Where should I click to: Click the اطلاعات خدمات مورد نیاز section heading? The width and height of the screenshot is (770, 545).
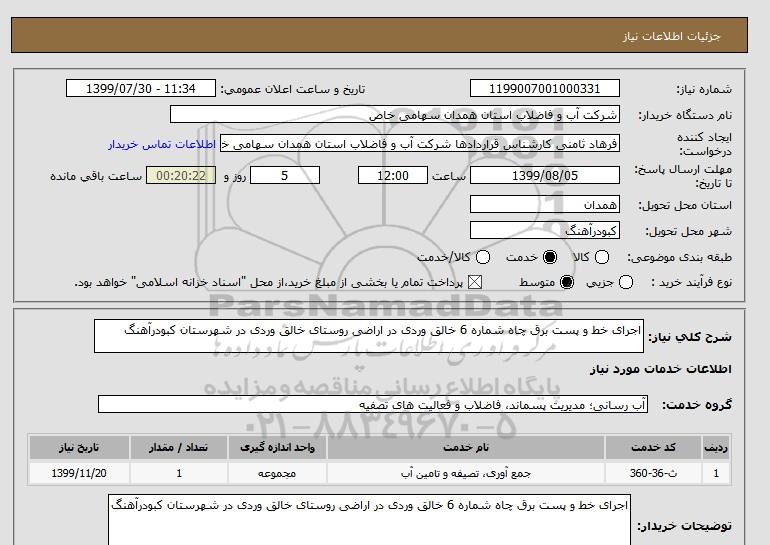click(x=660, y=369)
